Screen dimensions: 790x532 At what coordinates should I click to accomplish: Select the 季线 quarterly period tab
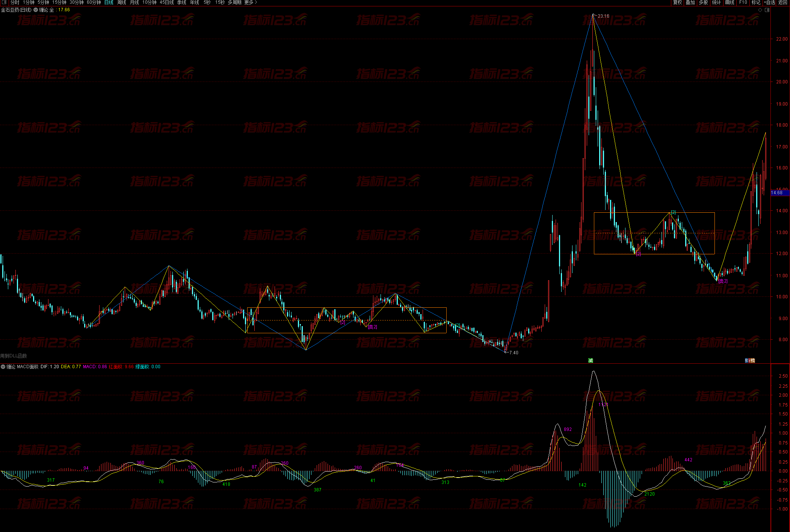click(182, 2)
